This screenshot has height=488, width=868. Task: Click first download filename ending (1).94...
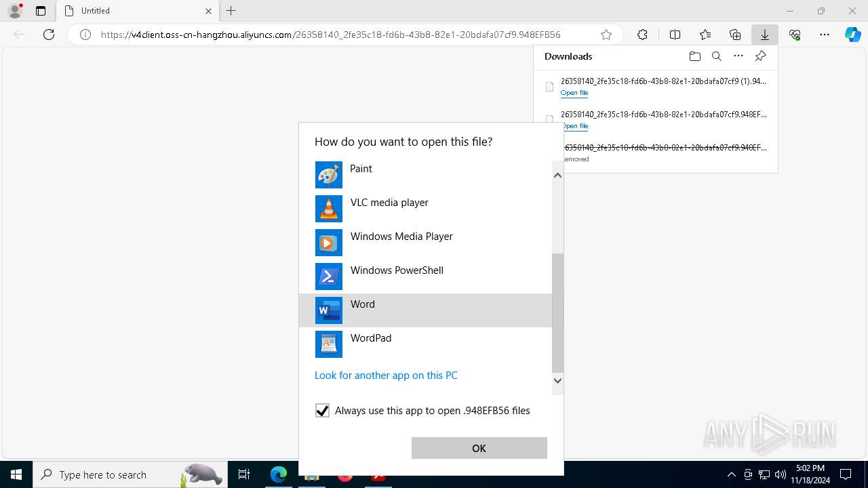tap(663, 81)
